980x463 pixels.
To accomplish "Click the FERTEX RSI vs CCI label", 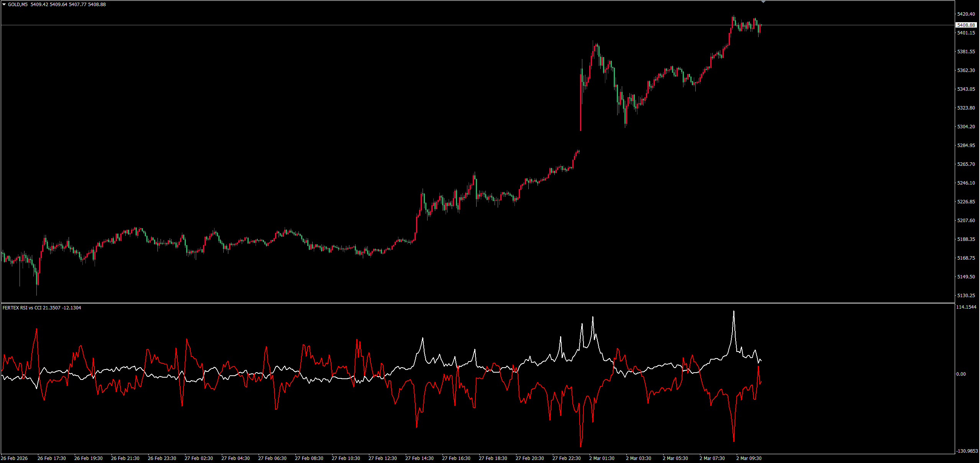I will click(21, 308).
